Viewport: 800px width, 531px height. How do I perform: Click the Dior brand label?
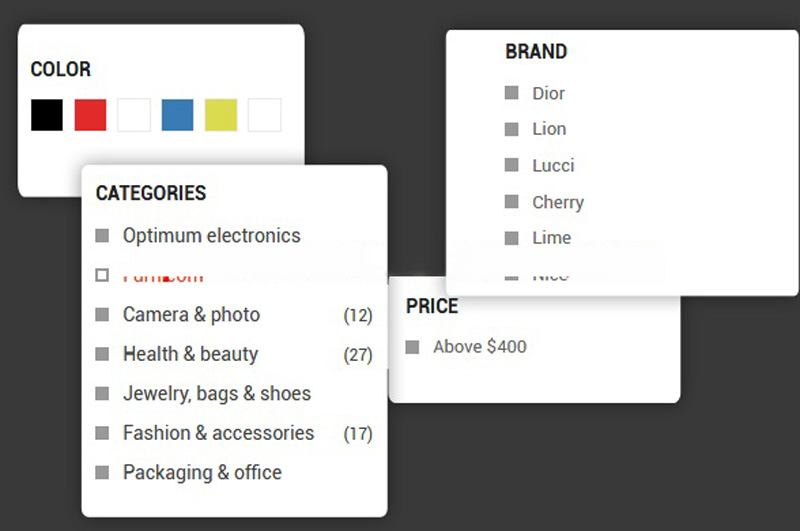point(549,93)
